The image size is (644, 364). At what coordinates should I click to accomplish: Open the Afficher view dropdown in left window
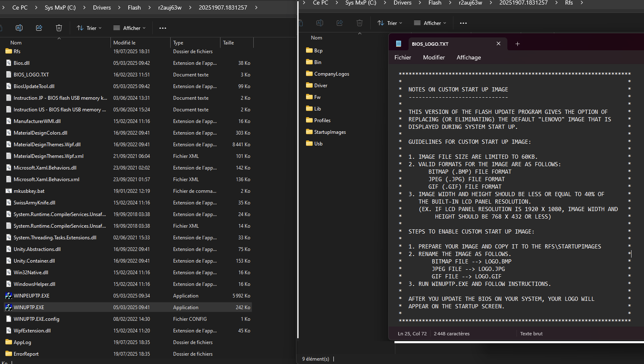(130, 28)
